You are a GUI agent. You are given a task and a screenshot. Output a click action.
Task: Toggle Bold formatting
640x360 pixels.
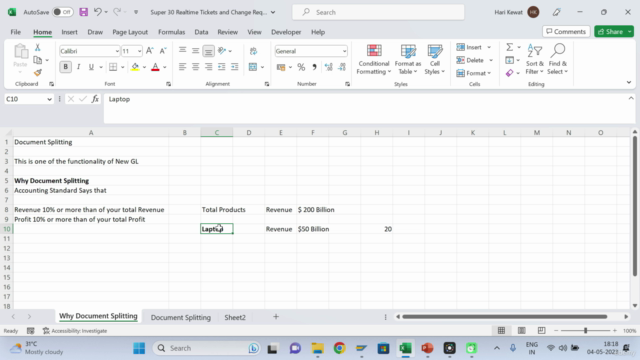pyautogui.click(x=65, y=67)
